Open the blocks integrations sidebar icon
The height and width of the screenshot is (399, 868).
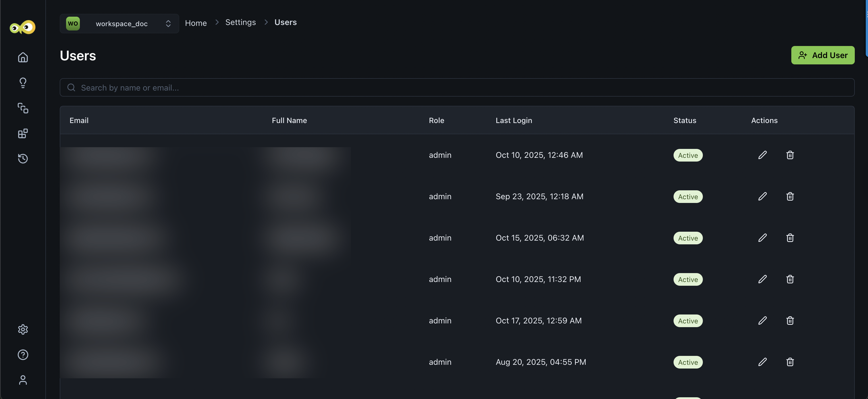click(x=23, y=134)
